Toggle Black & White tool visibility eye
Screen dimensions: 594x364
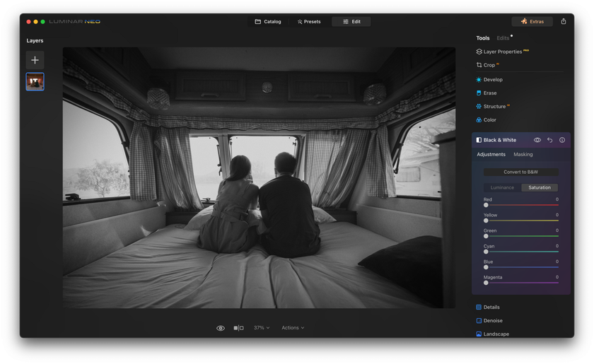pyautogui.click(x=537, y=140)
